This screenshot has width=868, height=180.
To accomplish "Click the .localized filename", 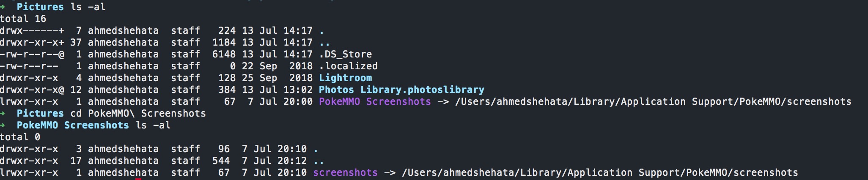I will tap(348, 66).
